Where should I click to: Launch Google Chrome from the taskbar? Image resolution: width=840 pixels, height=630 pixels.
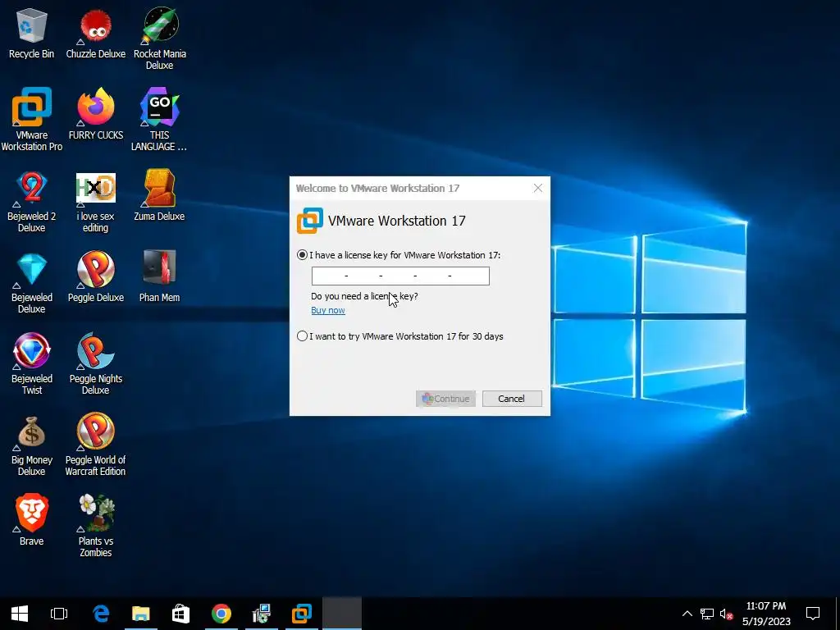[221, 614]
